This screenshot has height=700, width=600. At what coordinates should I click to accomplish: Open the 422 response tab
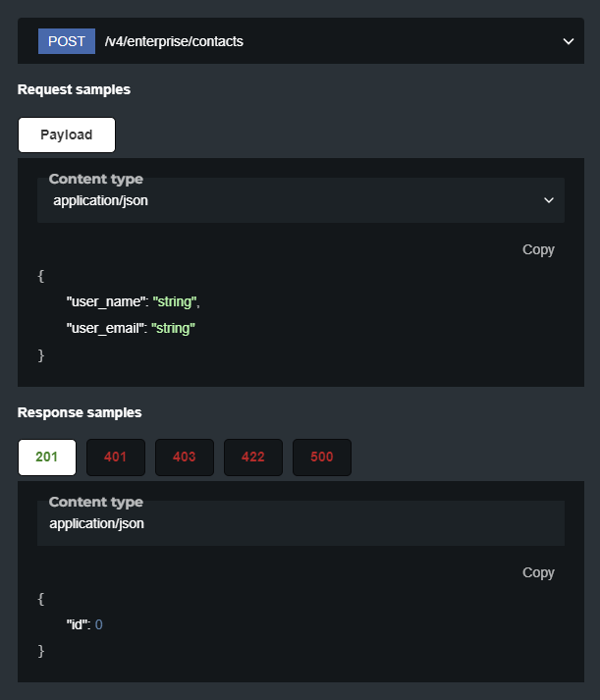tap(253, 458)
